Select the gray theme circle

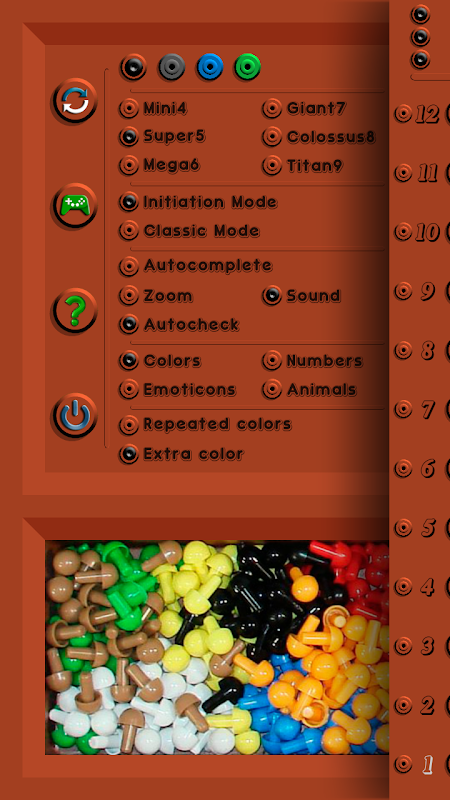click(171, 67)
